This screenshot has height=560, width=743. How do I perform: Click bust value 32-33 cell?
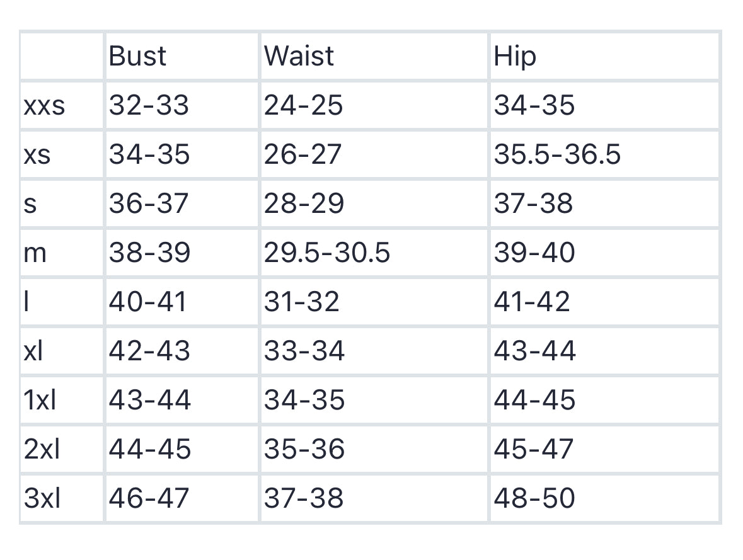(149, 105)
